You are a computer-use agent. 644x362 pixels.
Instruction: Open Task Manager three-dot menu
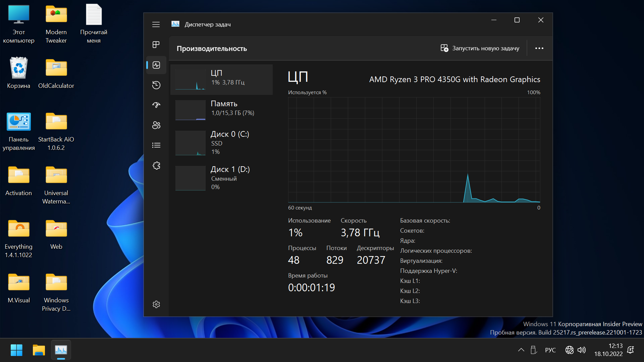pos(539,48)
